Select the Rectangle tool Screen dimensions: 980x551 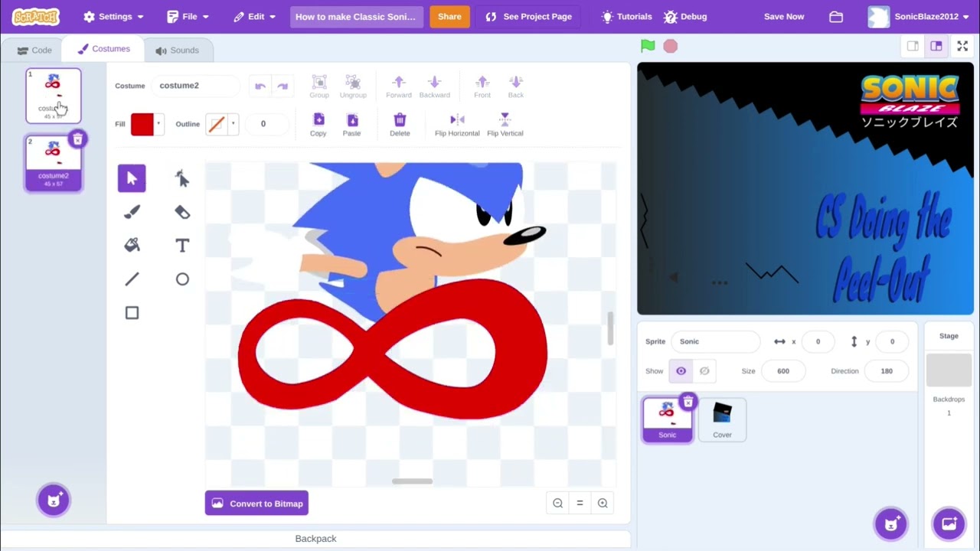(132, 313)
